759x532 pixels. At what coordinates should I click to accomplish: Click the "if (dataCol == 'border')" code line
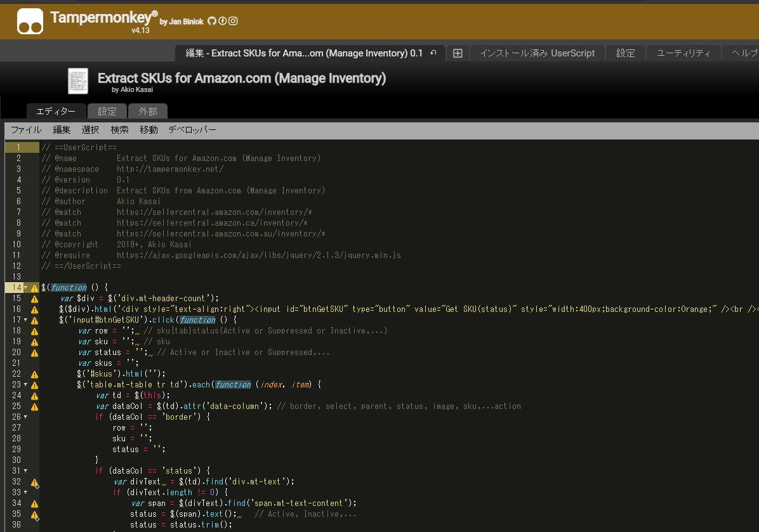[x=153, y=417]
